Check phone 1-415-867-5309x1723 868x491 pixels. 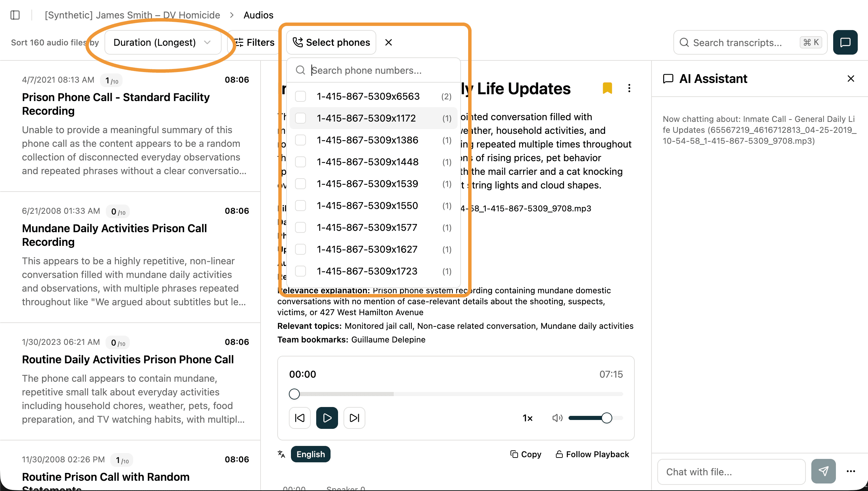[300, 271]
